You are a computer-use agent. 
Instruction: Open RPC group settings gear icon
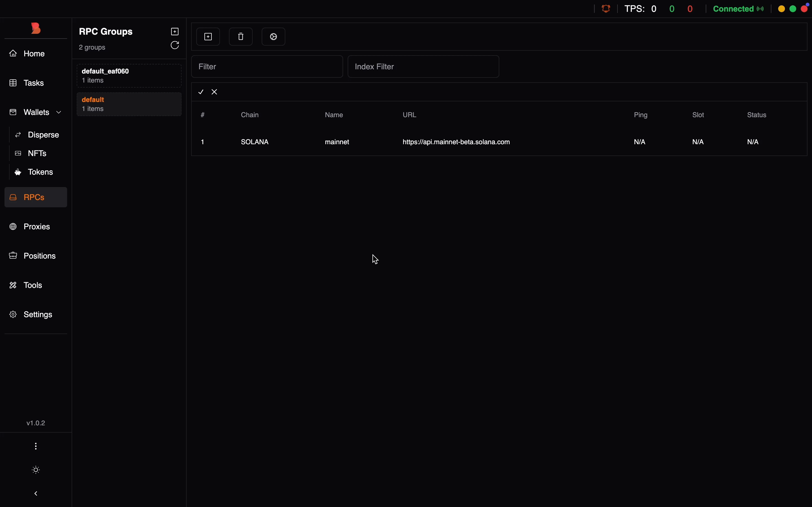[x=273, y=37]
